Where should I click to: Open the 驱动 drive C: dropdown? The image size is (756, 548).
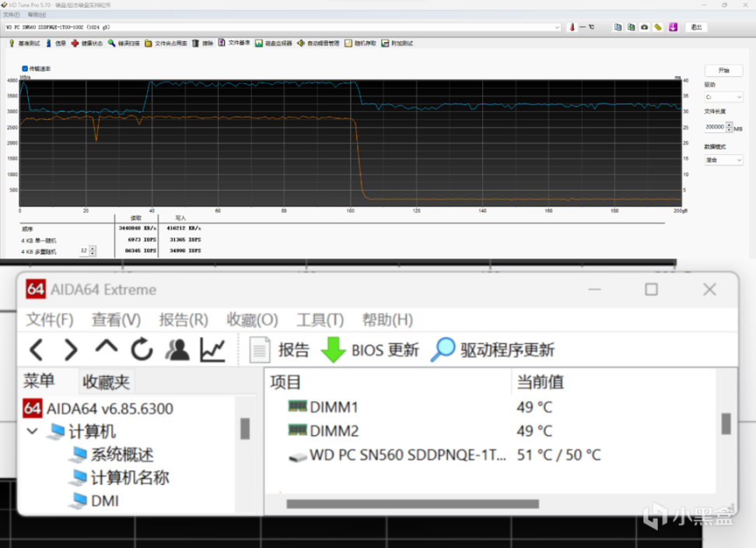click(723, 97)
